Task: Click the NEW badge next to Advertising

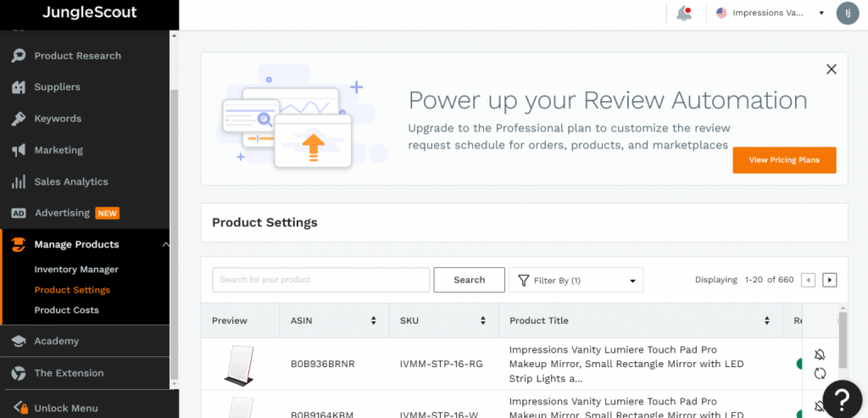Action: coord(108,213)
